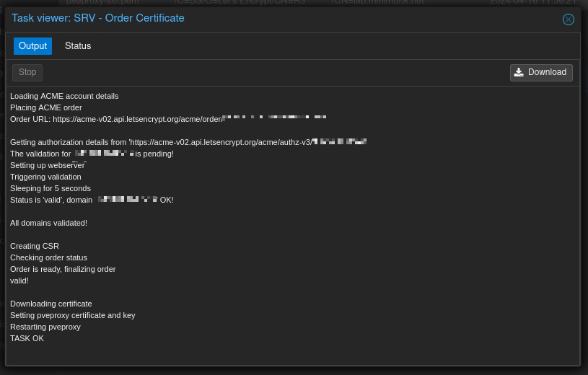The image size is (588, 375).
Task: Click the 'valid!' log line
Action: [19, 281]
